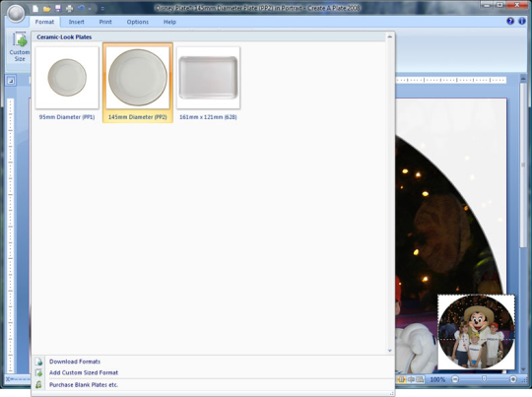Click the gallery panel resize grip
Viewport: 532px width, 397px height.
click(392, 394)
